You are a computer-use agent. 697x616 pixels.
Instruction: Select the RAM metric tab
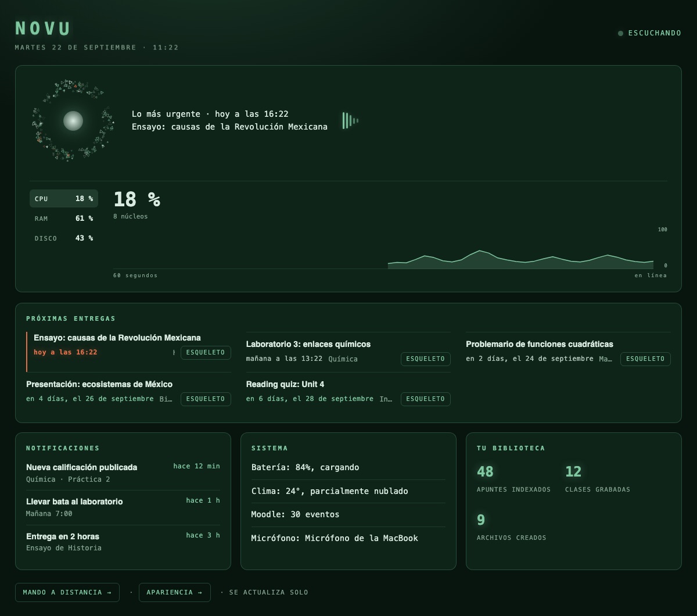click(x=64, y=219)
